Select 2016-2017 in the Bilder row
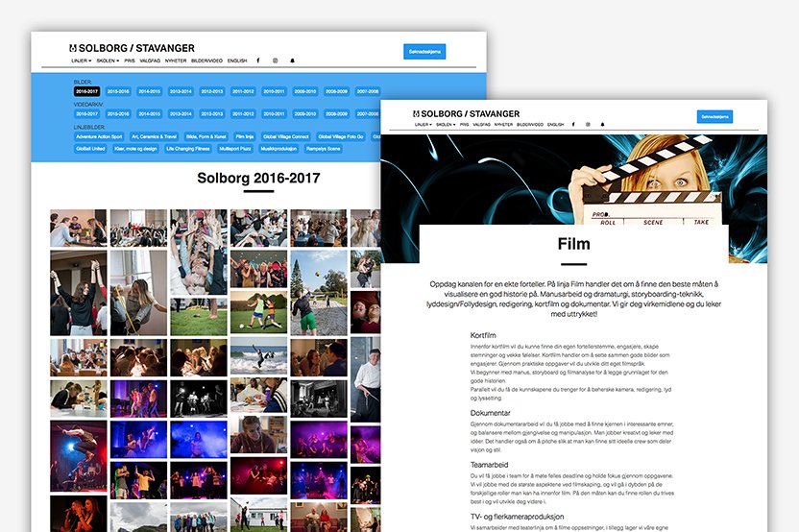This screenshot has height=532, width=799. coord(86,91)
